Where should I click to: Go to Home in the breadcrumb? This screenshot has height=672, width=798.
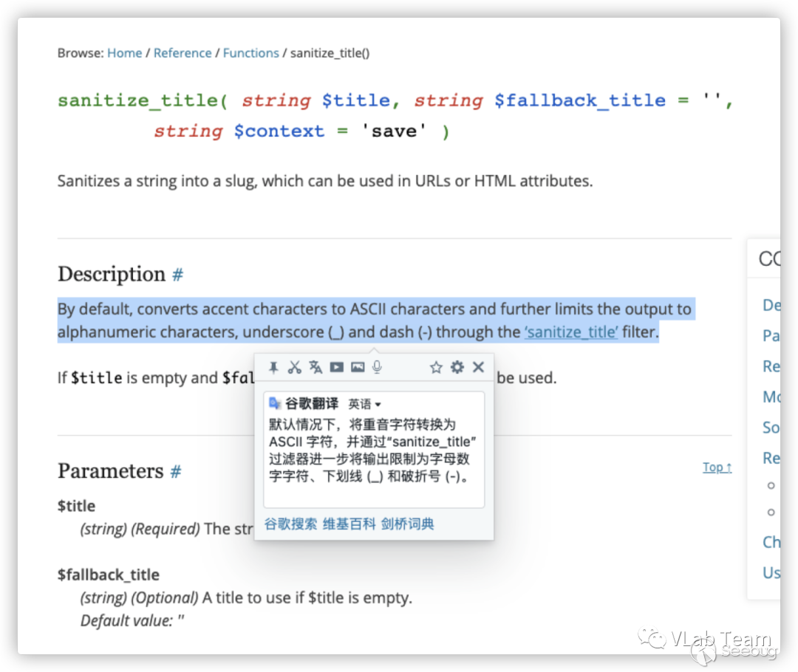125,53
